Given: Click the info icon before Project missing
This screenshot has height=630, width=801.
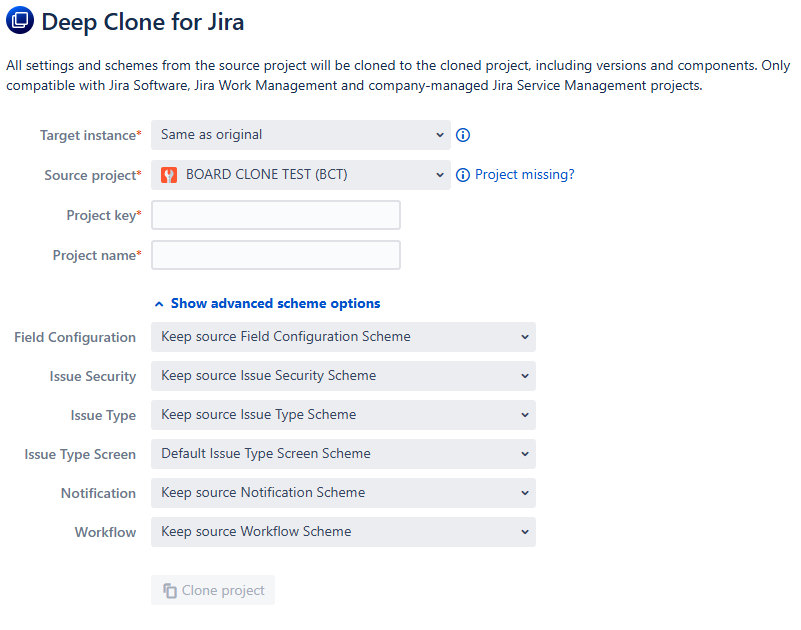Looking at the screenshot, I should tap(463, 175).
